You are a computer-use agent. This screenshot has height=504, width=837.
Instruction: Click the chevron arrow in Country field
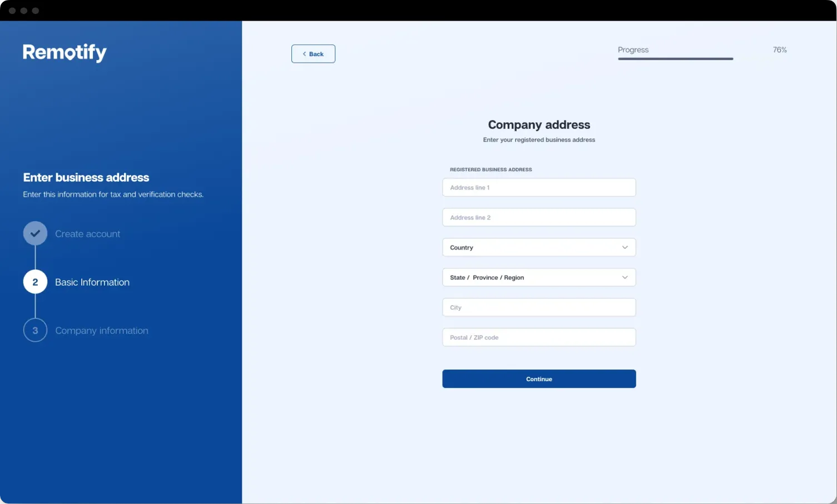coord(625,247)
